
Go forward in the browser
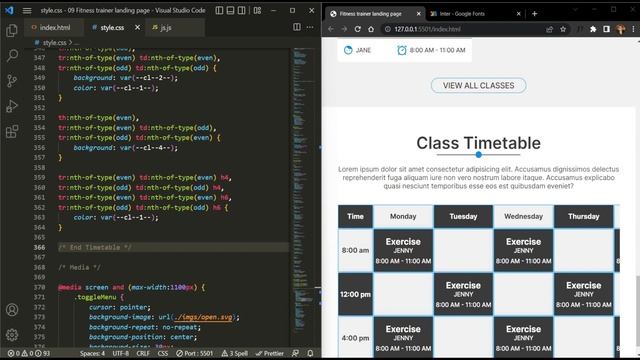344,29
